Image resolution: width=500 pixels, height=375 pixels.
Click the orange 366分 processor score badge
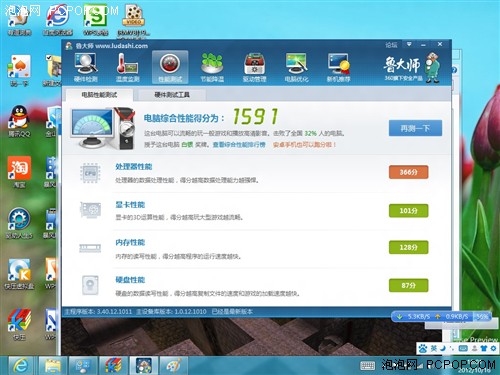click(408, 172)
